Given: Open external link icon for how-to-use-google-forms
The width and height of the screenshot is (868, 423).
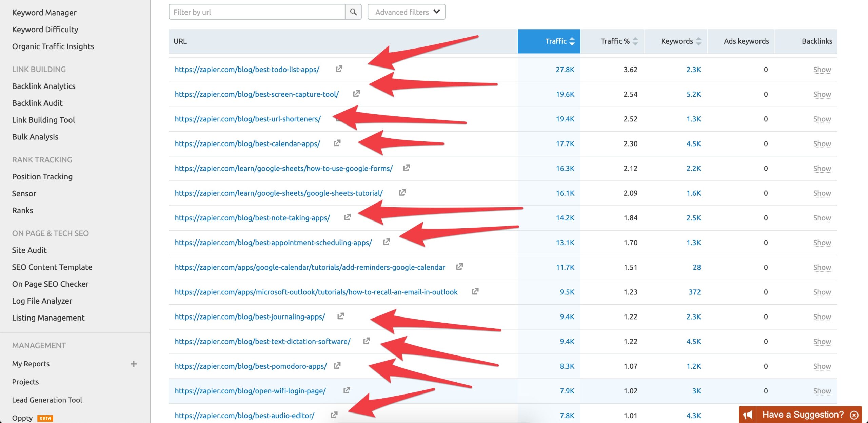Looking at the screenshot, I should (x=406, y=168).
